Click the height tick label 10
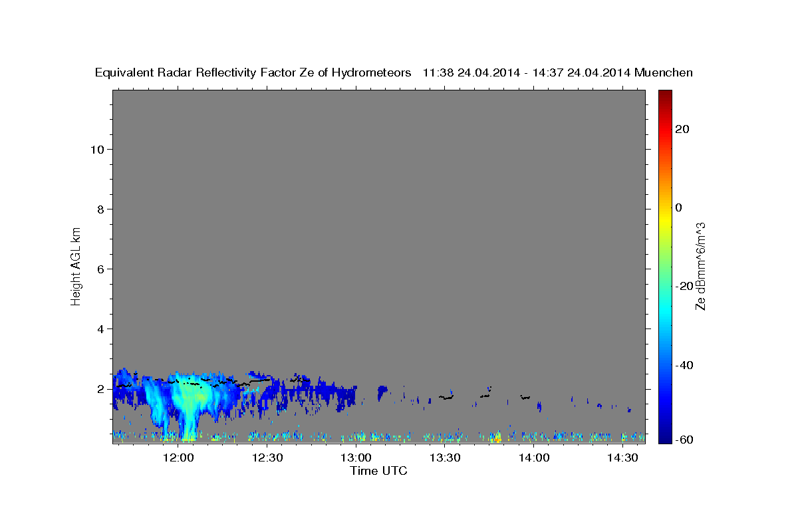The height and width of the screenshot is (532, 798). point(98,150)
